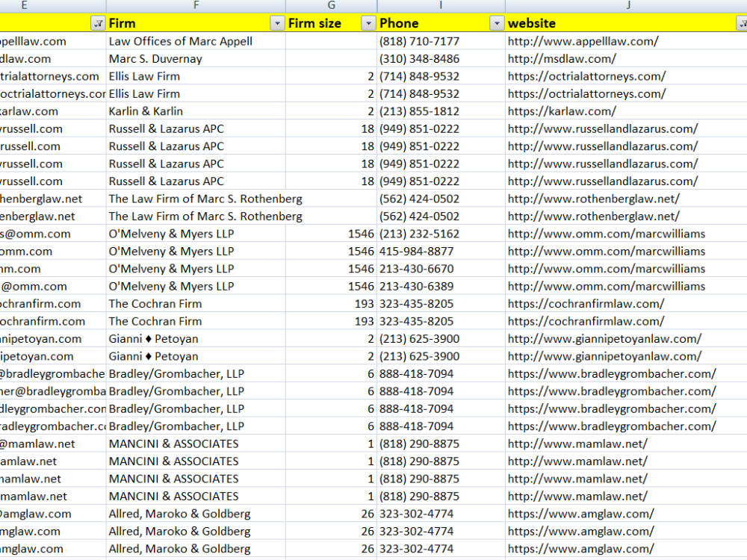
Task: Open the Phone column filter dropdown
Action: pyautogui.click(x=497, y=23)
